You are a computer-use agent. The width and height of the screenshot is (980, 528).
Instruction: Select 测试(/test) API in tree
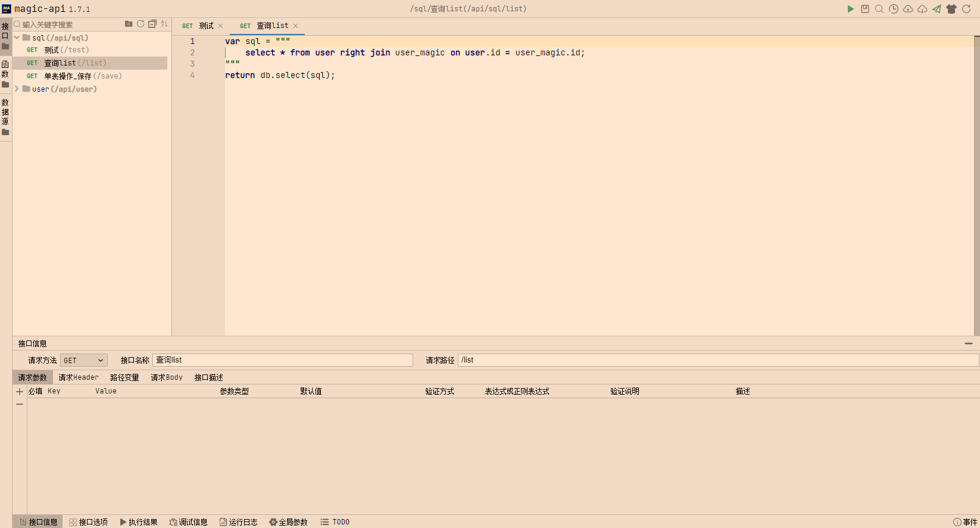(90, 50)
